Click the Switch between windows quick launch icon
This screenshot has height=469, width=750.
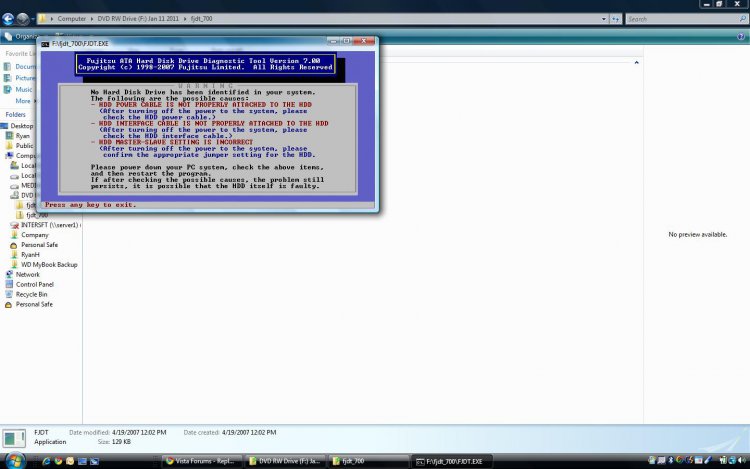pos(94,461)
